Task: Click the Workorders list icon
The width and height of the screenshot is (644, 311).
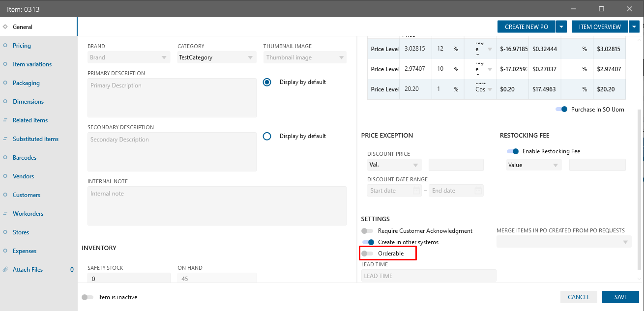Action: click(5, 214)
